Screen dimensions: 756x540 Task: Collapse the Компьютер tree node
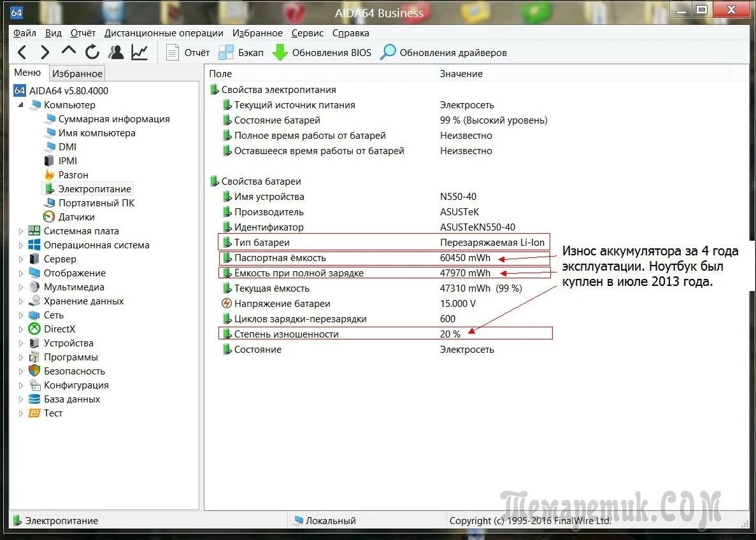coord(20,104)
